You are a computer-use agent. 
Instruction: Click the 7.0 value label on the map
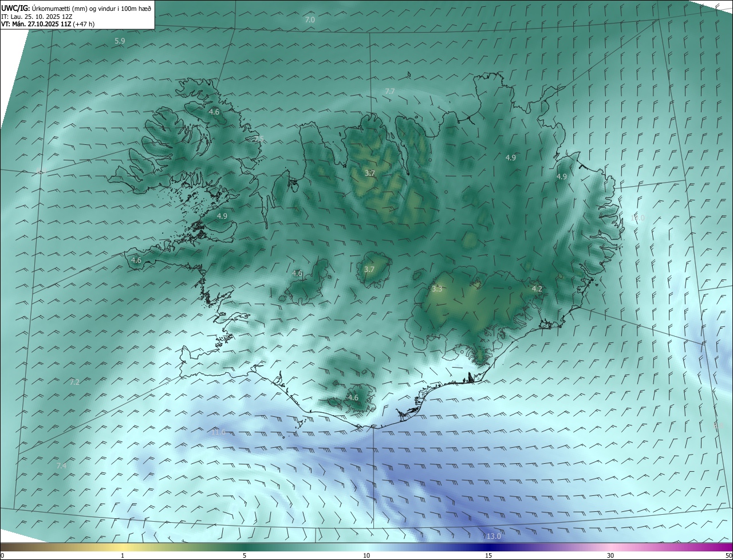(x=310, y=20)
